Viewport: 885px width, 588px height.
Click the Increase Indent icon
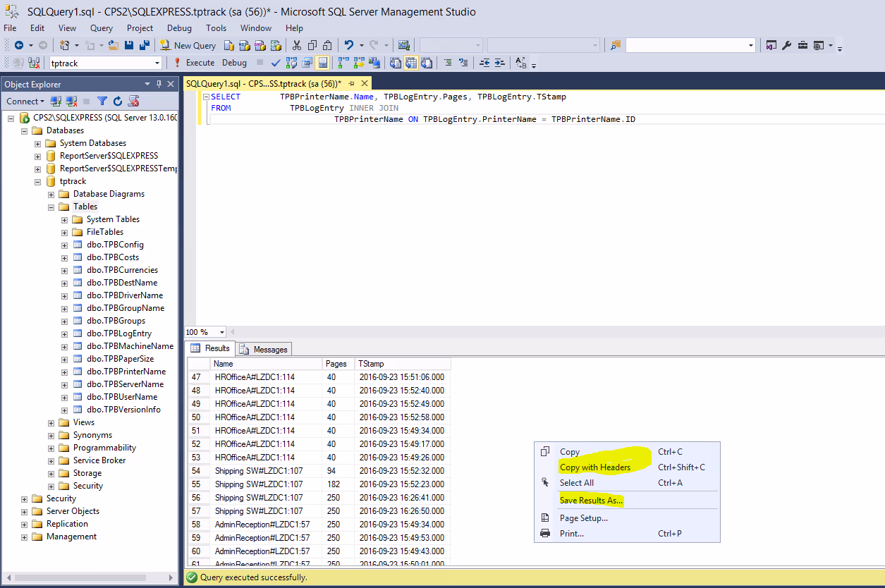point(499,63)
